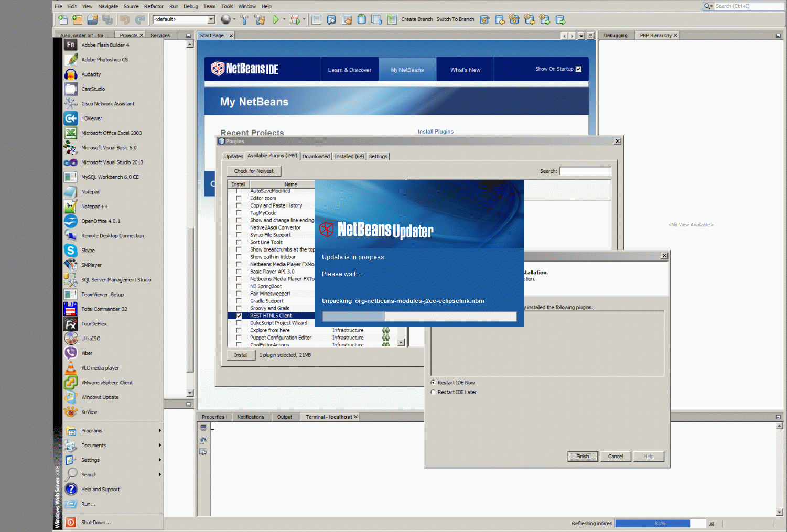Toggle the Show On Startup checkbox
This screenshot has height=532, width=787.
[579, 69]
